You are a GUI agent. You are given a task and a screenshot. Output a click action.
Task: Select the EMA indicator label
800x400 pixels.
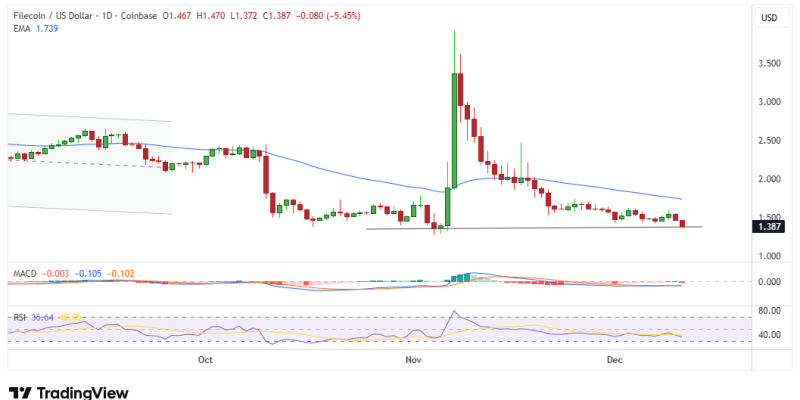[19, 30]
